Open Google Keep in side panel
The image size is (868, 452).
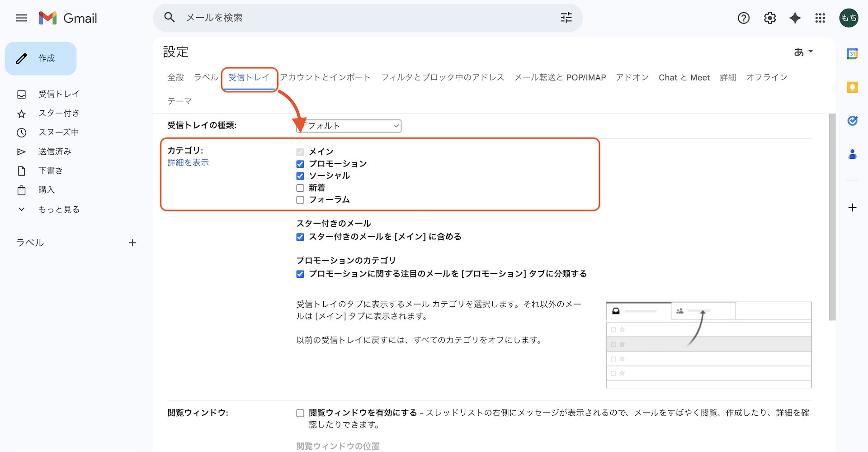point(852,87)
